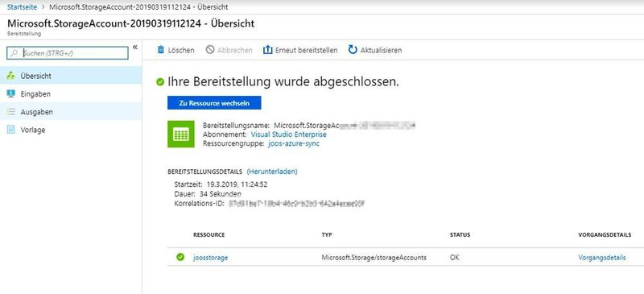Click the Aktualisieren refresh icon
Viewport: 644px width, 294px height.
point(353,50)
